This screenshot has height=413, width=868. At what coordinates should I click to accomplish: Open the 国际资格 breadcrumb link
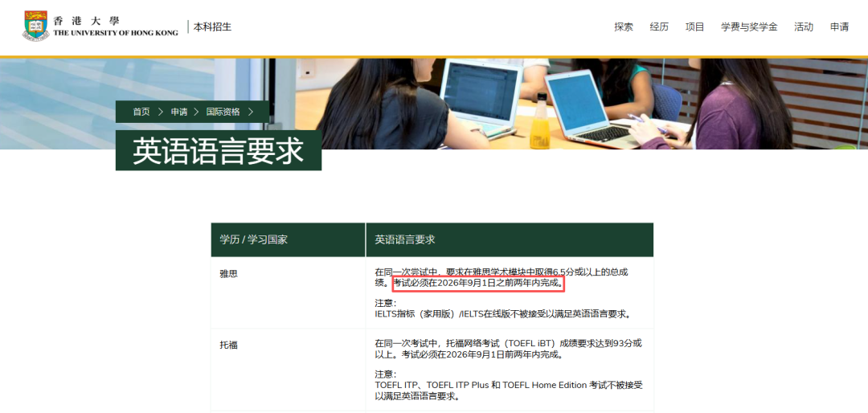point(223,112)
